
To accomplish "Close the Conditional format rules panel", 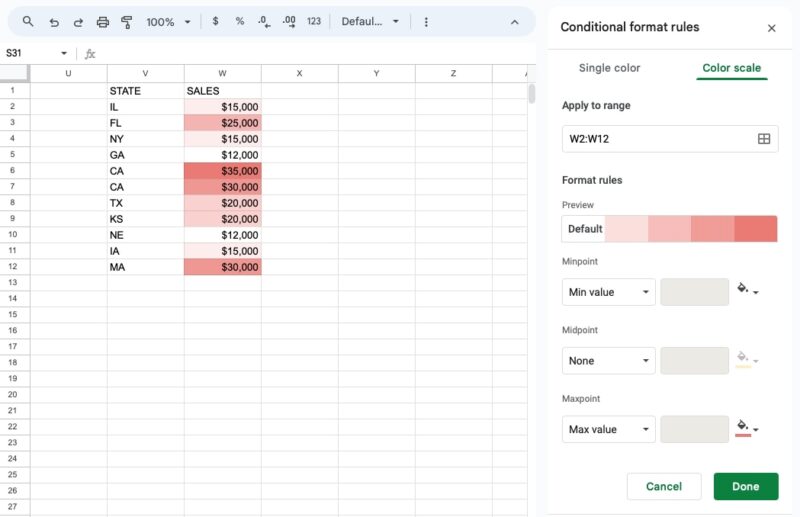I will coord(771,28).
